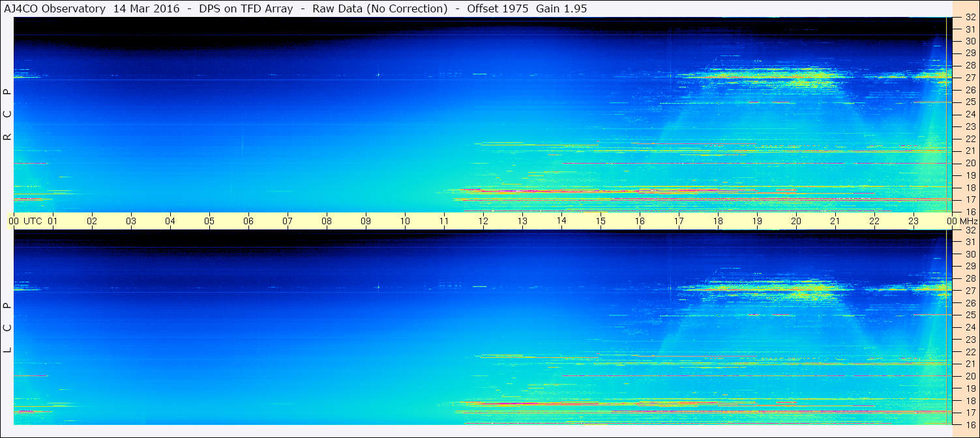This screenshot has width=980, height=438.
Task: Click the 09 hour mark on time axis
Action: point(366,221)
